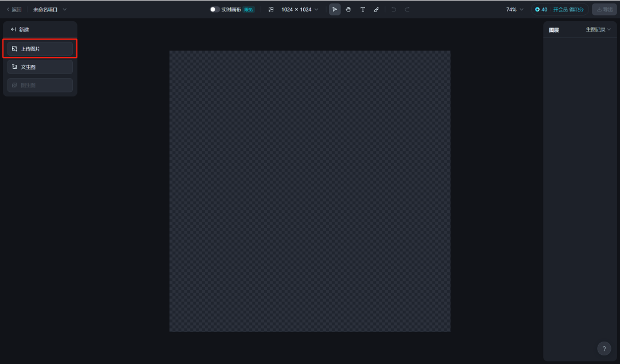Open the help question mark button
620x364 pixels.
[x=604, y=348]
